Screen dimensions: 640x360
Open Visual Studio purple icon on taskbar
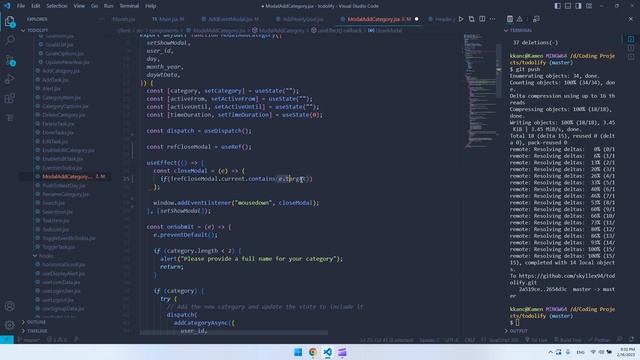(x=342, y=352)
